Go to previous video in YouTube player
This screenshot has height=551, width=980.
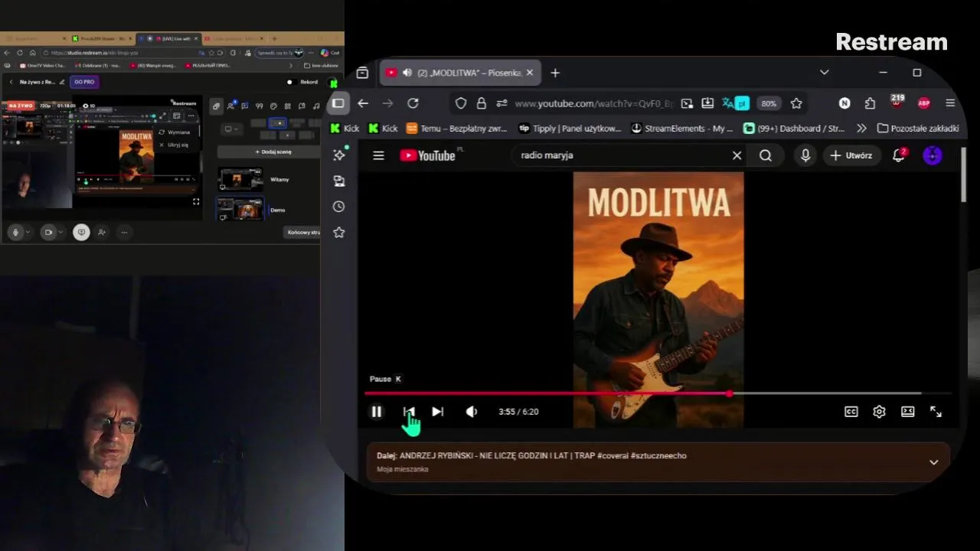pyautogui.click(x=408, y=412)
